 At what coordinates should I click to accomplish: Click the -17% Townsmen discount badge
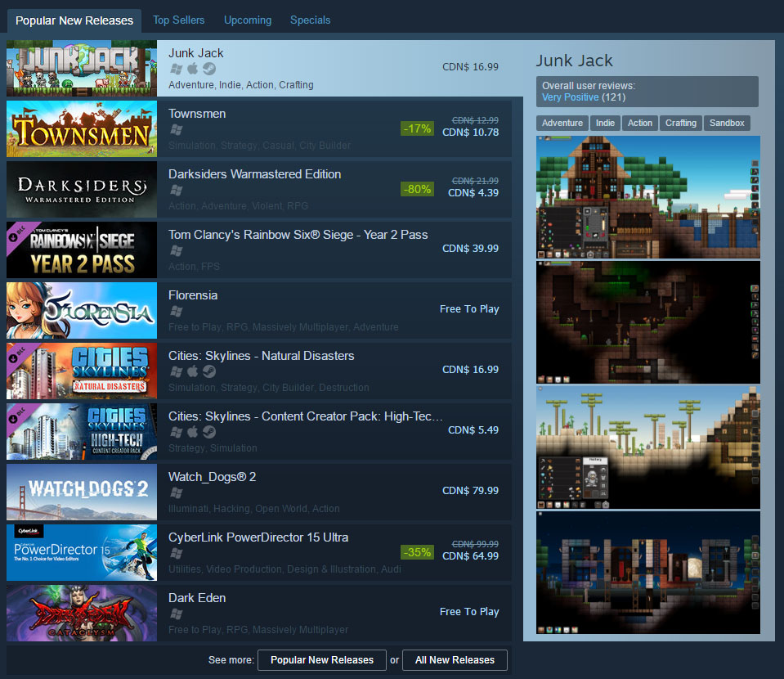(417, 128)
